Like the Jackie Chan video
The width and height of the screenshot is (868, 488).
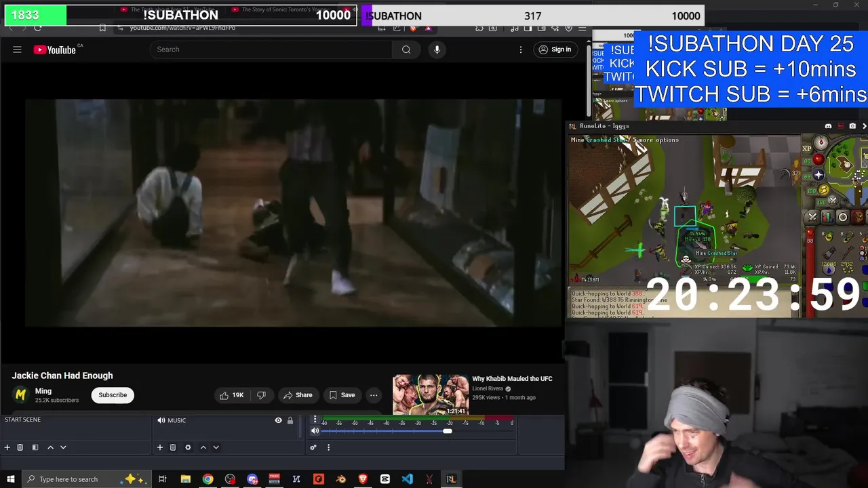pos(231,395)
